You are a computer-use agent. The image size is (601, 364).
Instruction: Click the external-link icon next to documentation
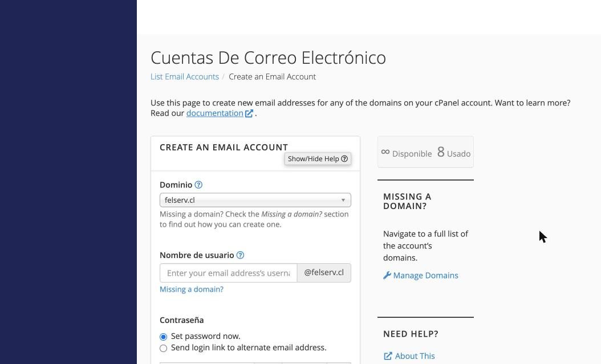(249, 114)
